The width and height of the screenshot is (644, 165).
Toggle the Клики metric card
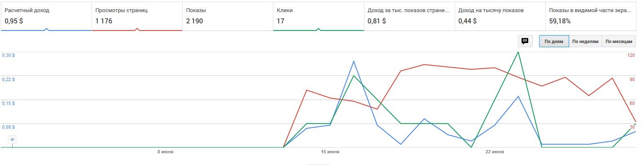(318, 16)
